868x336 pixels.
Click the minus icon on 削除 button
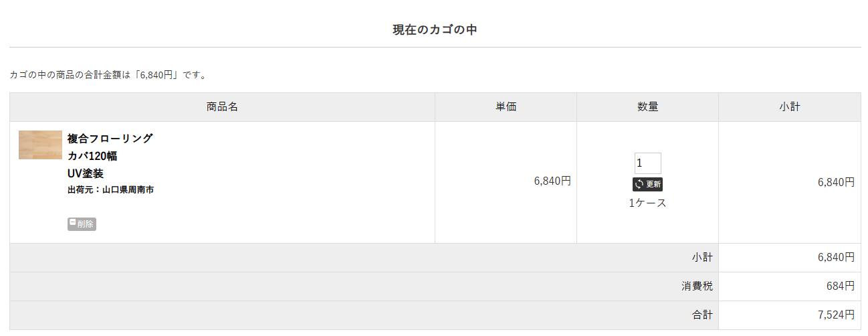tap(73, 223)
